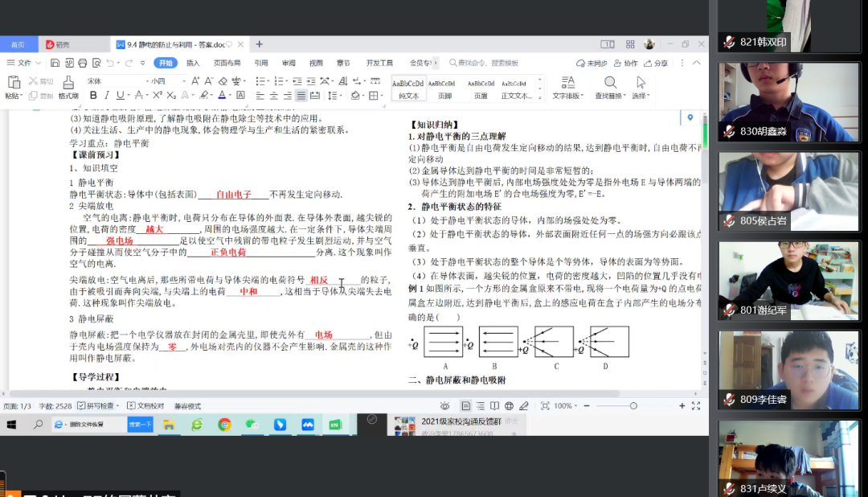The width and height of the screenshot is (868, 497).
Task: Expand the styles gallery more arrow
Action: [540, 97]
